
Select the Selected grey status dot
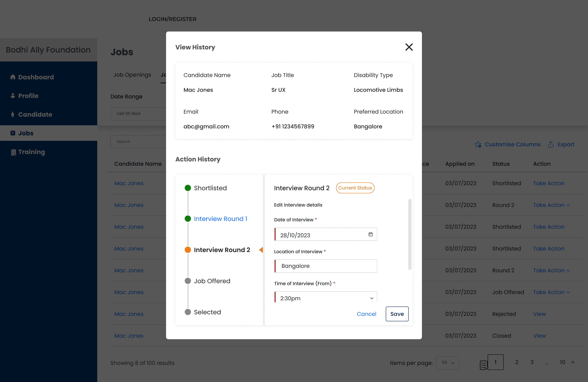[x=188, y=312]
